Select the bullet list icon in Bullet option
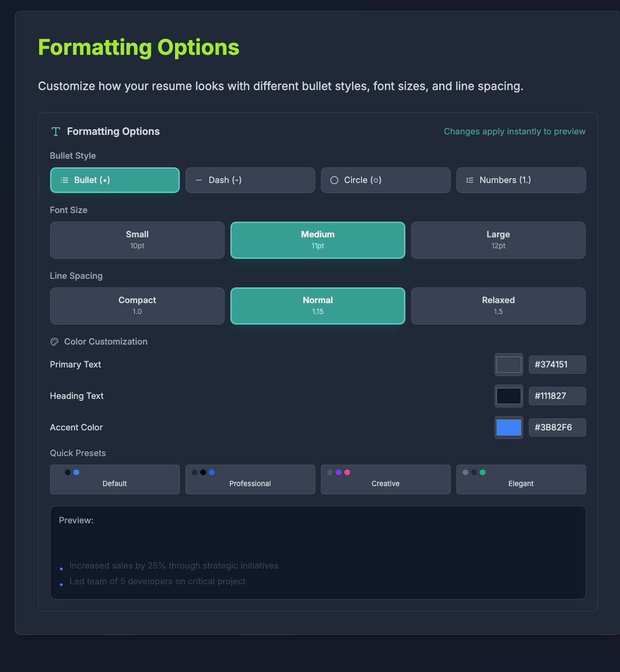Screen dimensions: 620x672 pos(63,180)
